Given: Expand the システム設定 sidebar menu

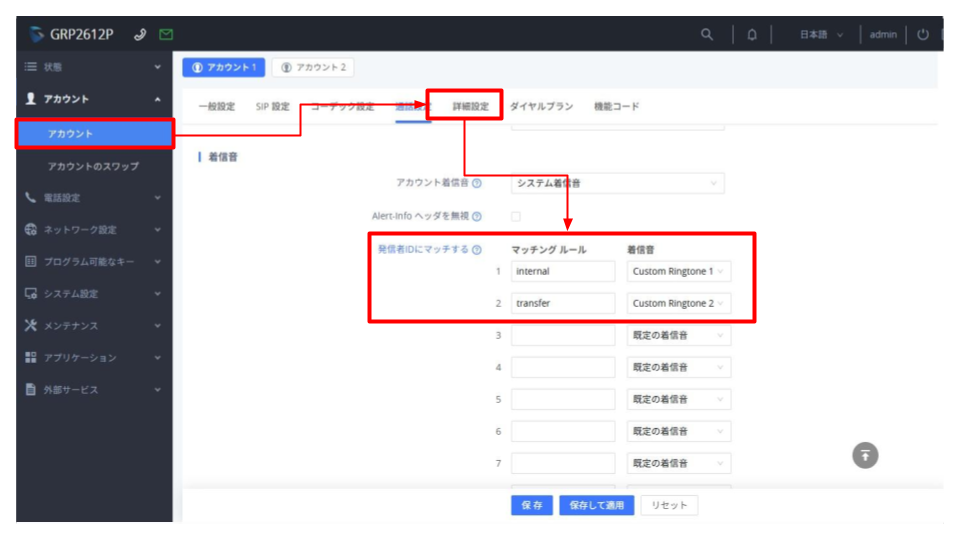Looking at the screenshot, I should tap(157, 293).
